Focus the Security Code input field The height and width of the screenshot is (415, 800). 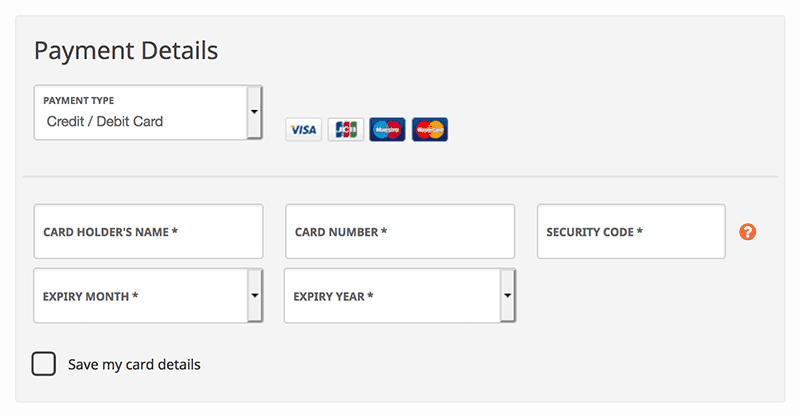click(631, 232)
